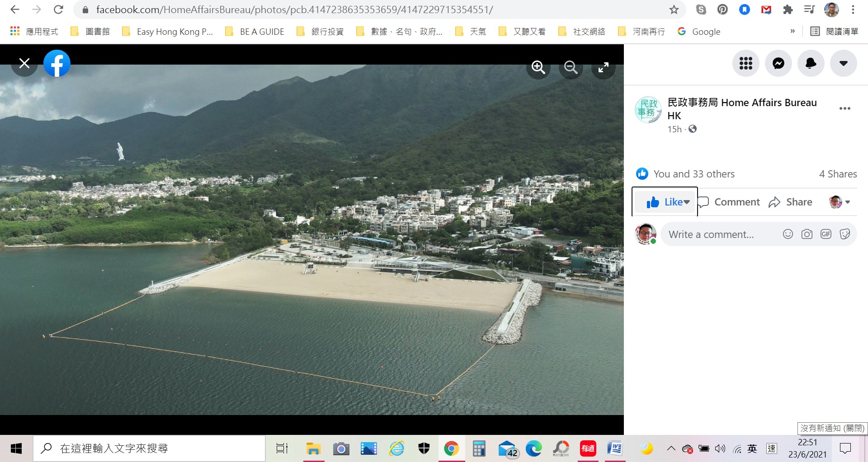Open 社交網絡 bookmark folder
The height and width of the screenshot is (462, 868).
pos(582,31)
